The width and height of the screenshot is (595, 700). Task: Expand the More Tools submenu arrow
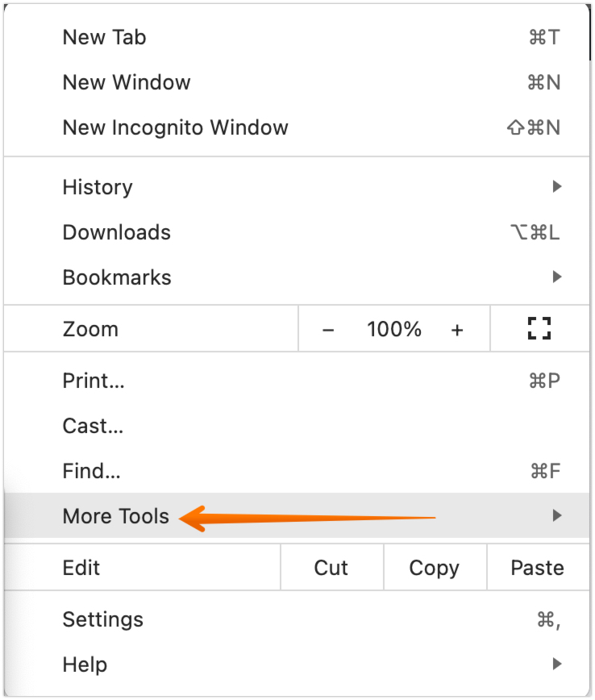(556, 516)
